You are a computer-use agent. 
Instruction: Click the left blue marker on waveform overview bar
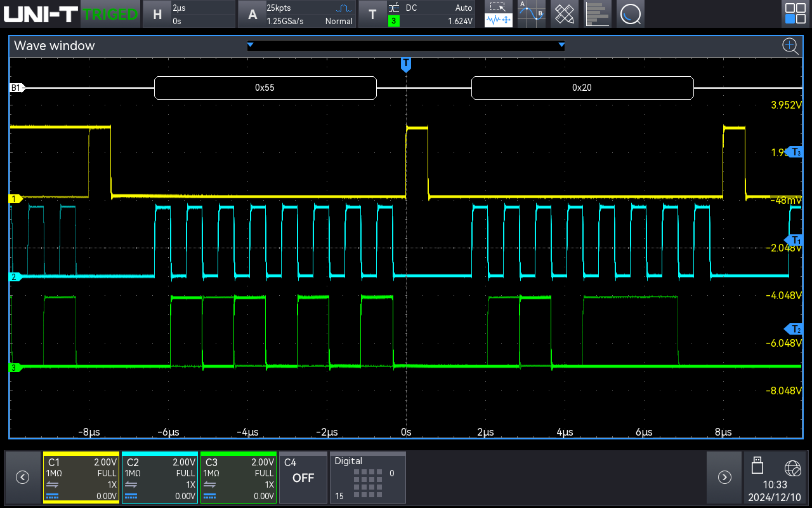[250, 44]
